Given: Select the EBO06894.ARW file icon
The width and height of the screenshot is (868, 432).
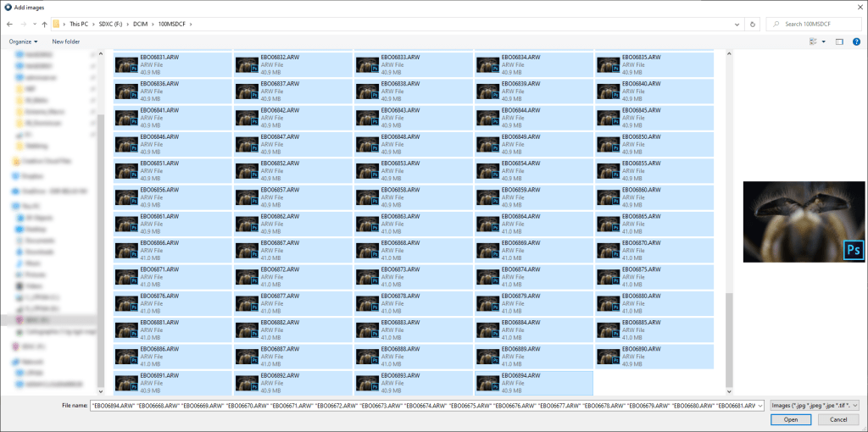Looking at the screenshot, I should click(488, 382).
